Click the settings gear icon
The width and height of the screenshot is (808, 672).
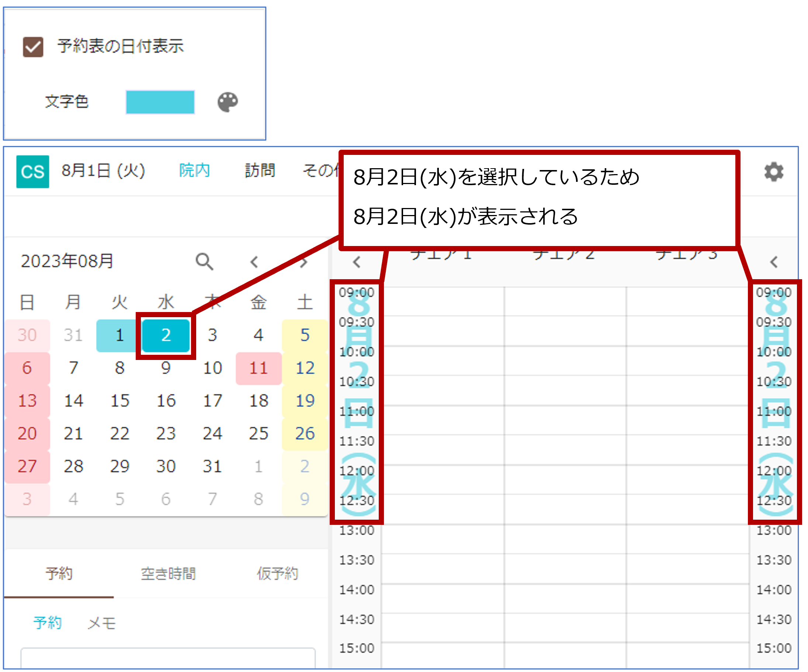point(773,172)
